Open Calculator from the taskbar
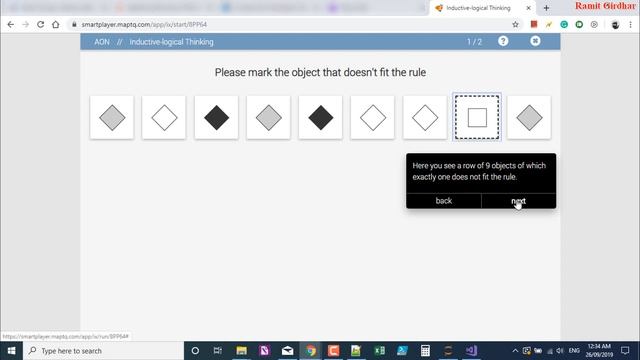The height and width of the screenshot is (360, 640). coord(425,351)
